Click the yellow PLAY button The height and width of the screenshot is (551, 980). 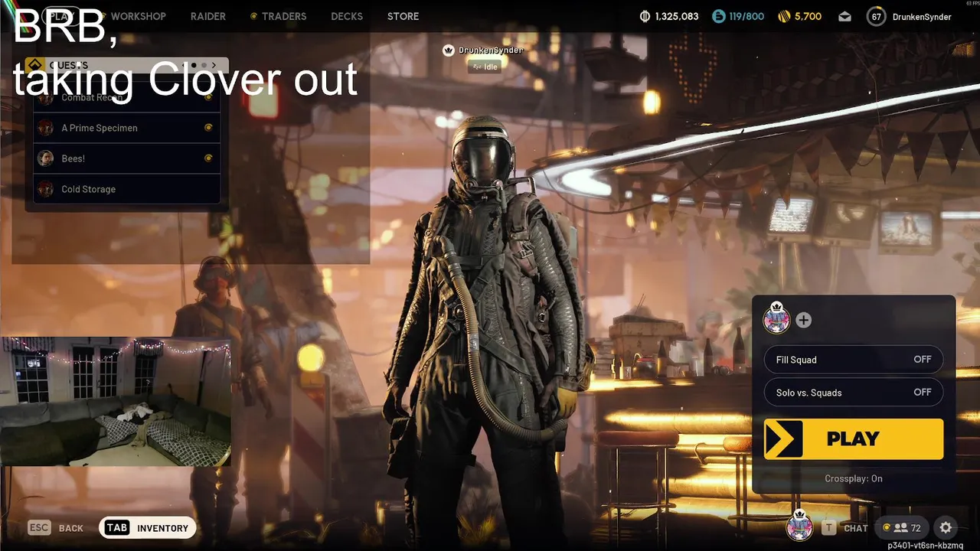coord(854,439)
